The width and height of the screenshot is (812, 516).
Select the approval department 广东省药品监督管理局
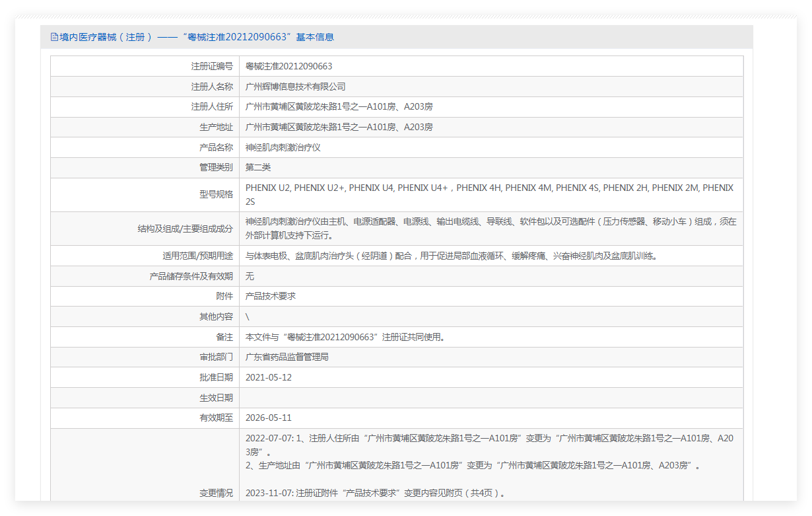(287, 357)
